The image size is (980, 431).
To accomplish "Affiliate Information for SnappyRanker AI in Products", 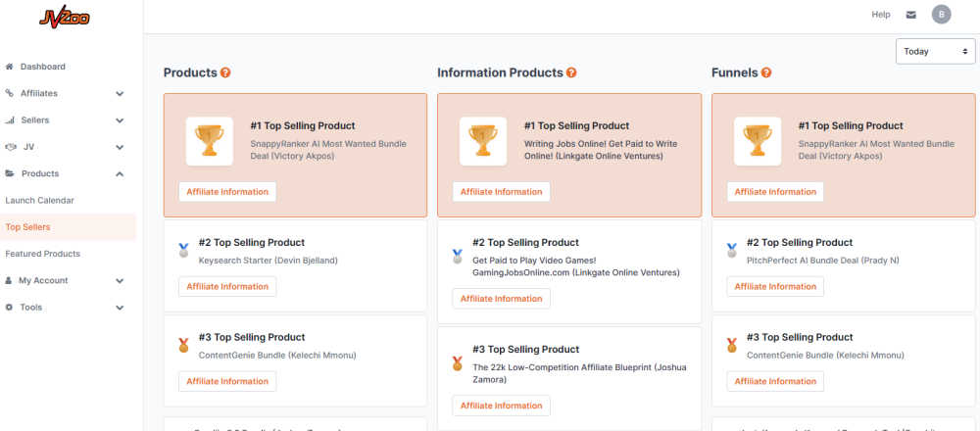I will [x=227, y=192].
